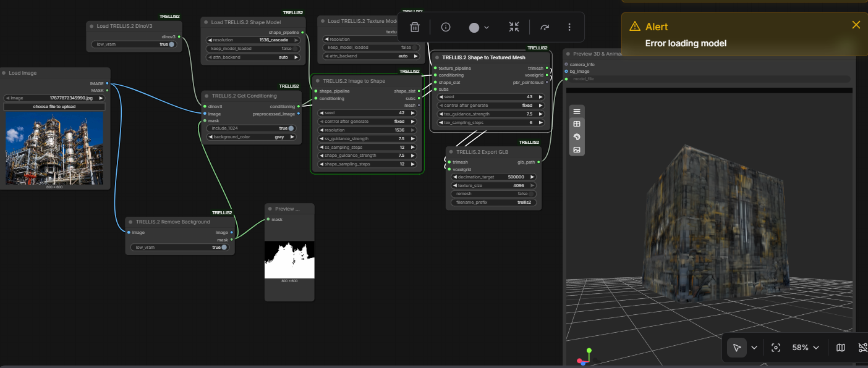Open the 58% zoom level dropdown
The width and height of the screenshot is (868, 368).
806,348
